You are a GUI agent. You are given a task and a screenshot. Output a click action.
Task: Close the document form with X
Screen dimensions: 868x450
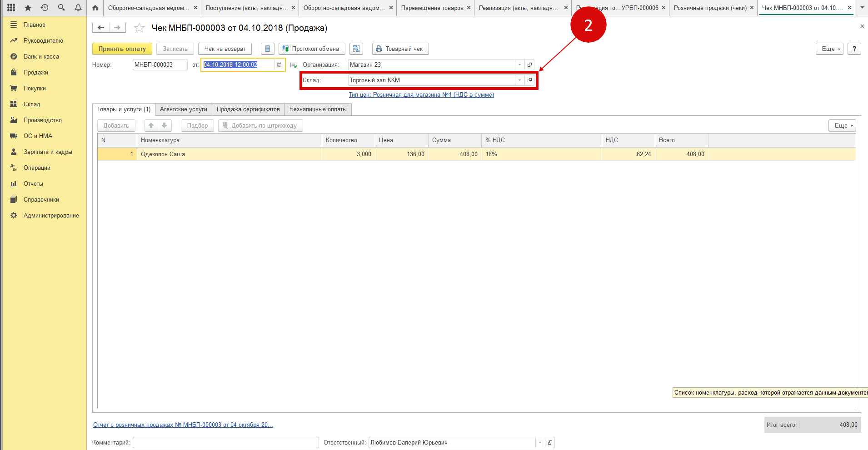[862, 26]
